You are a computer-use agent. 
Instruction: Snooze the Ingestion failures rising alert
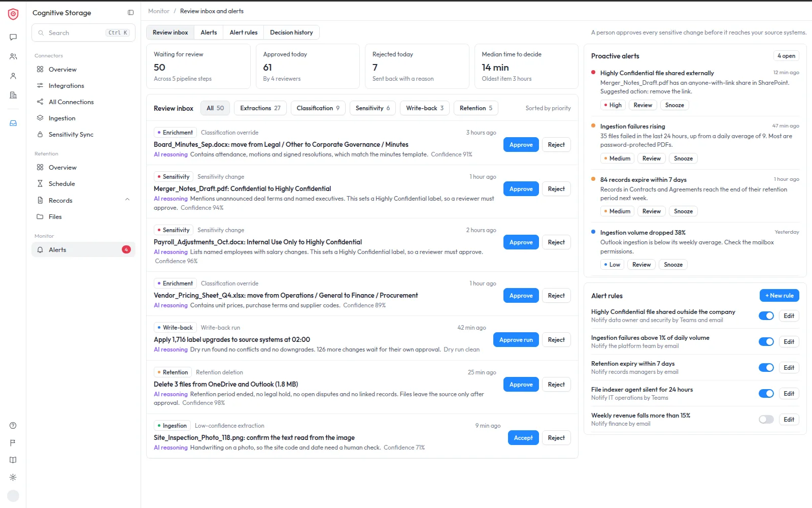click(683, 158)
